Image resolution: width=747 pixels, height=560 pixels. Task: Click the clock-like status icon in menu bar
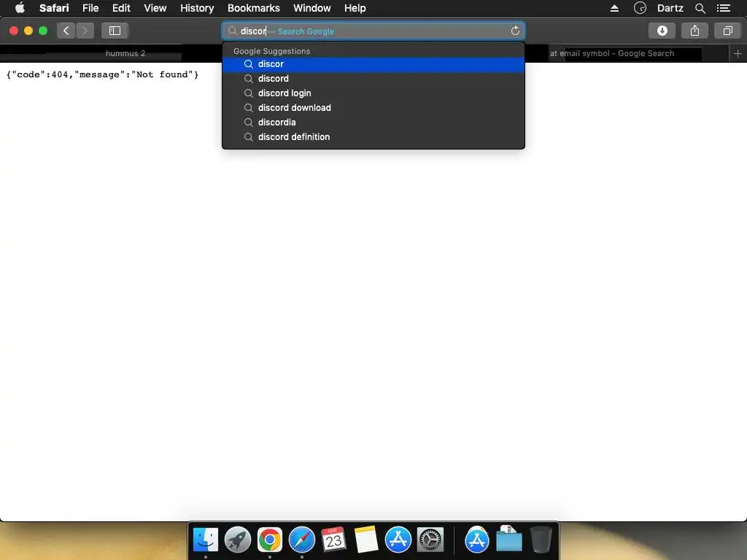(x=640, y=8)
